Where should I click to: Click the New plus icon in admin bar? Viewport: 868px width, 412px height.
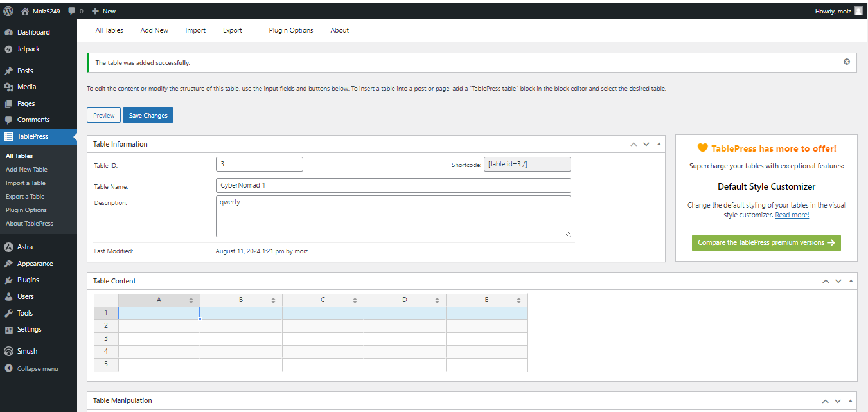pyautogui.click(x=95, y=11)
